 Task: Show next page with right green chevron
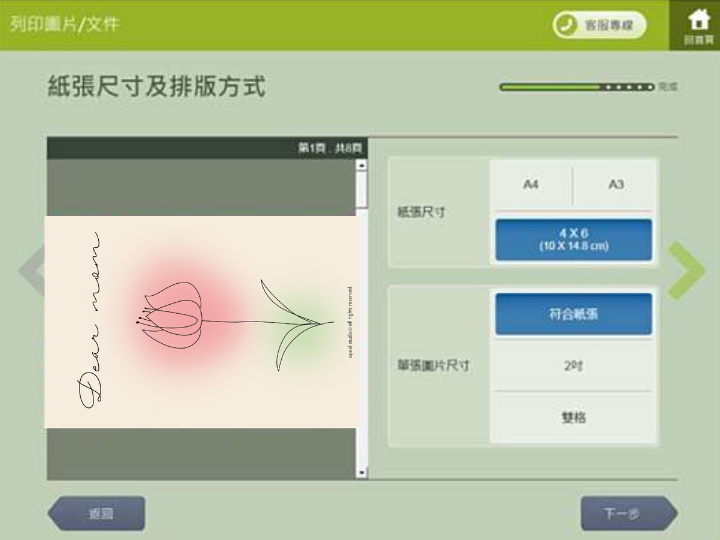tap(686, 271)
